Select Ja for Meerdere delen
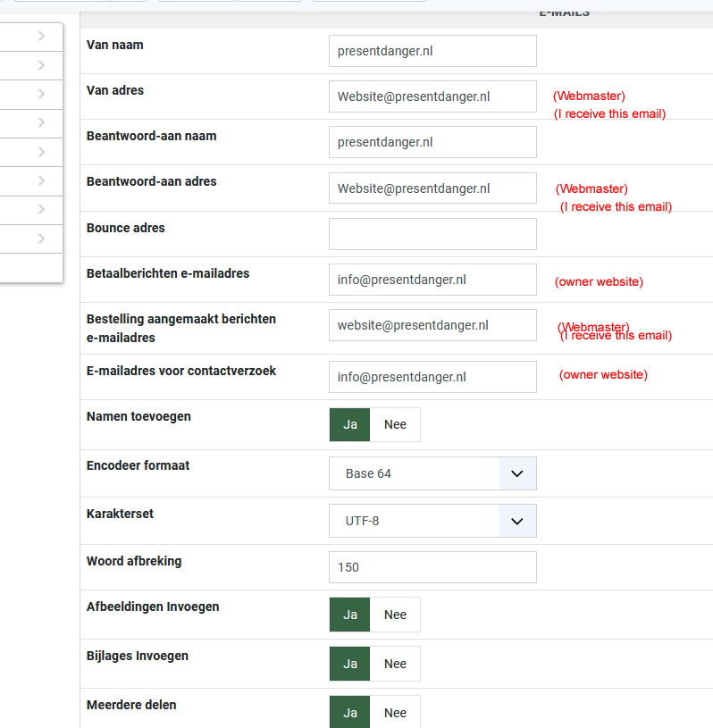 click(x=350, y=713)
